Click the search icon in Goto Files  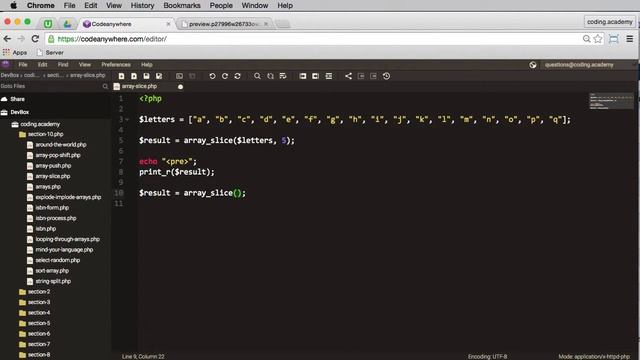105,86
